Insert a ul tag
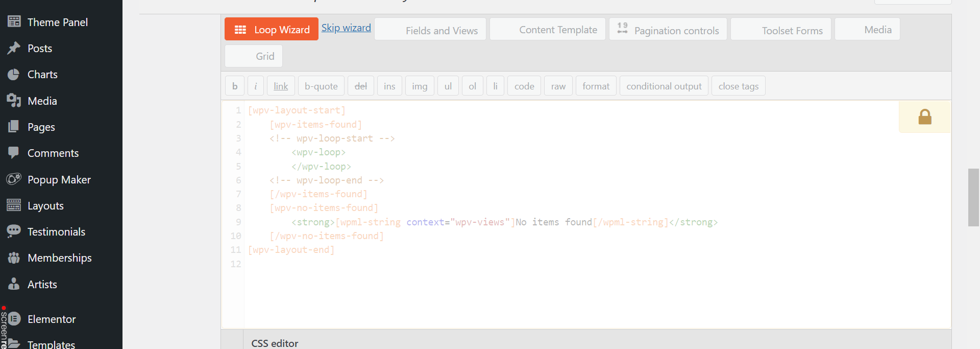 448,86
